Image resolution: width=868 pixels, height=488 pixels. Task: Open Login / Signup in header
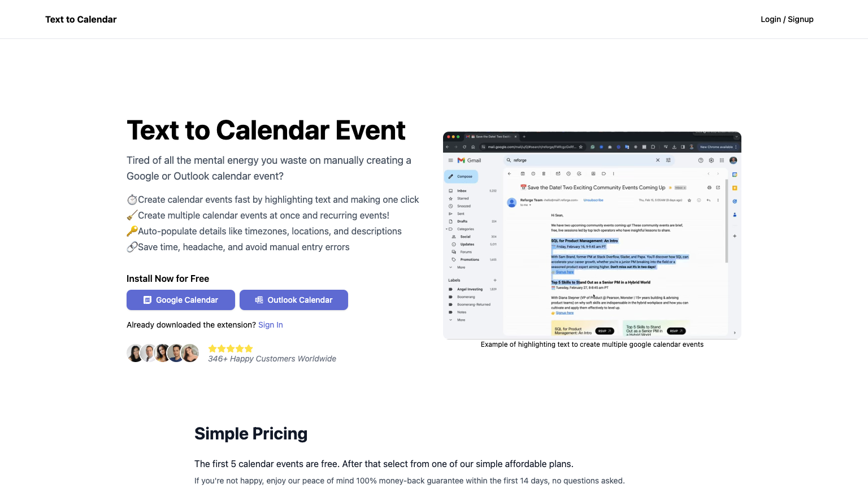tap(787, 19)
